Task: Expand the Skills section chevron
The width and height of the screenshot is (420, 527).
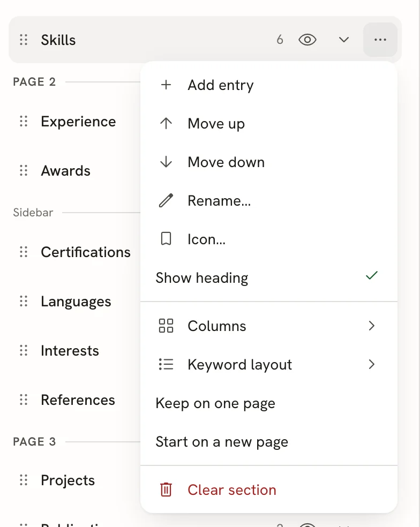Action: (344, 40)
